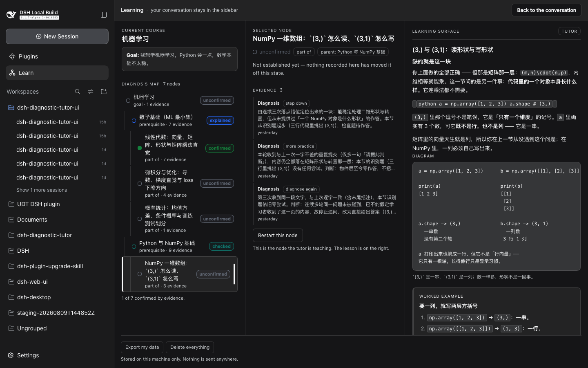Expand the dsh-web-ui workspace
The width and height of the screenshot is (588, 368).
[x=57, y=282]
